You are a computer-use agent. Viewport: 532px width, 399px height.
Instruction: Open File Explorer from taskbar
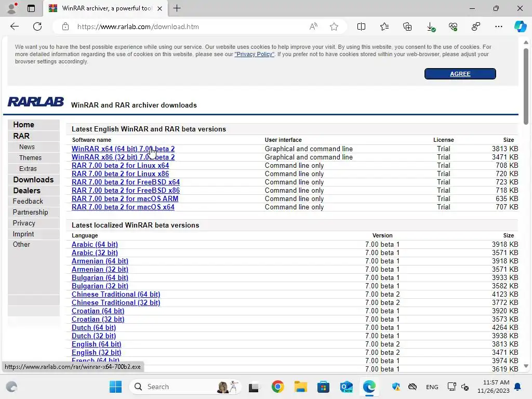(300, 387)
